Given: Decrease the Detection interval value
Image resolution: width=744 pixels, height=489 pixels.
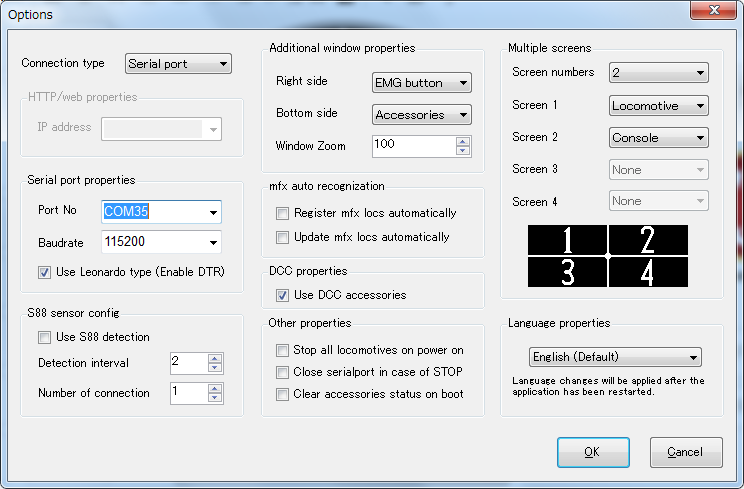Looking at the screenshot, I should tap(214, 368).
